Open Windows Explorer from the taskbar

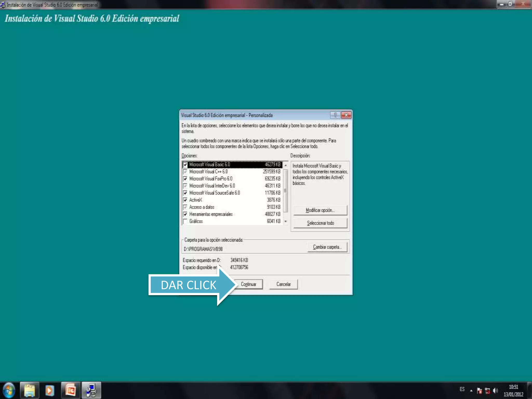(x=29, y=390)
